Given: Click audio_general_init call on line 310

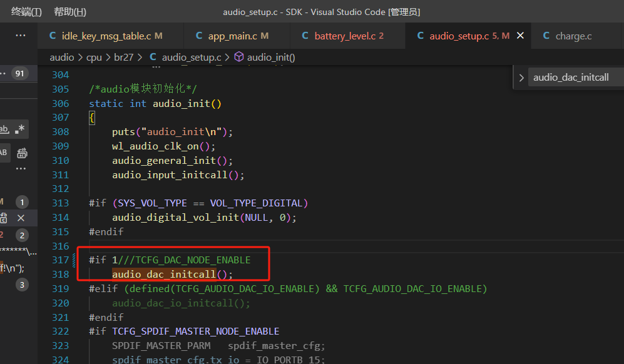Looking at the screenshot, I should (164, 161).
